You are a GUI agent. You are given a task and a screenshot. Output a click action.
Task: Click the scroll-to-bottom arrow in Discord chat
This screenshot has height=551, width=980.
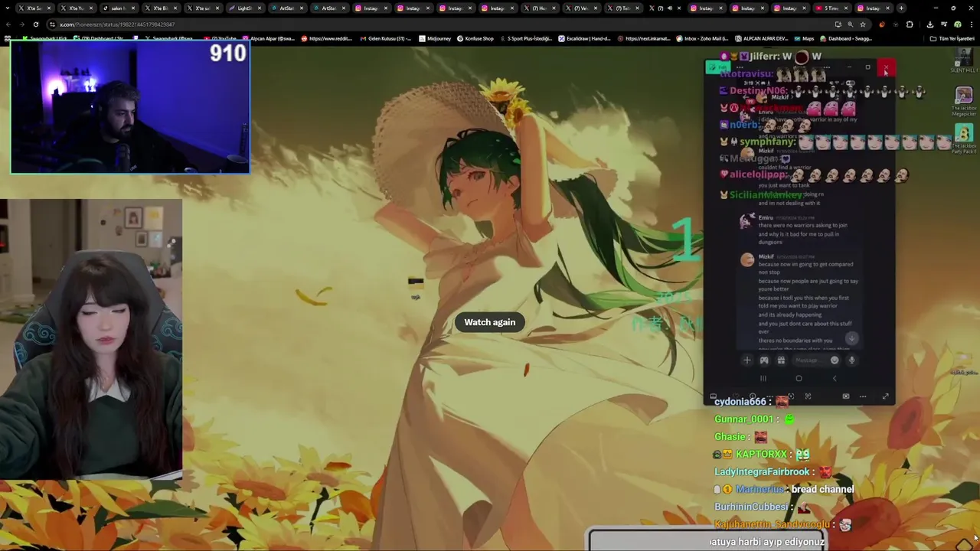click(x=851, y=338)
